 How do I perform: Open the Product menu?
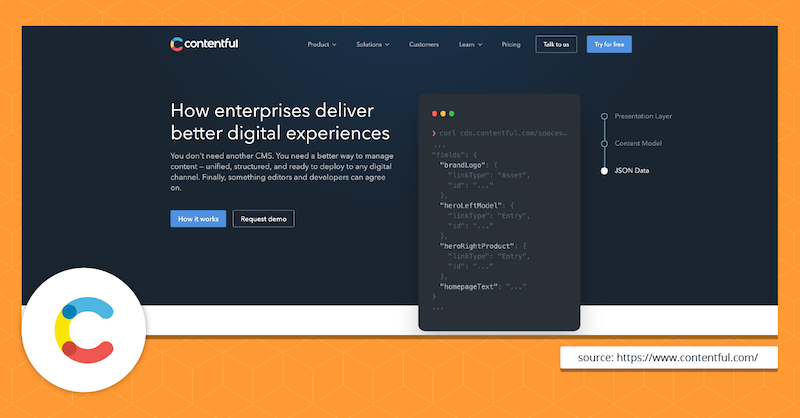tap(321, 44)
